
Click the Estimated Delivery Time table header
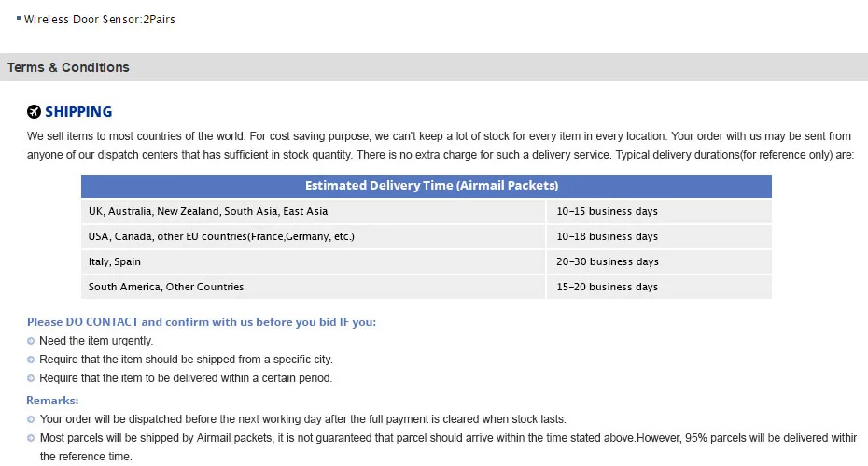click(427, 186)
